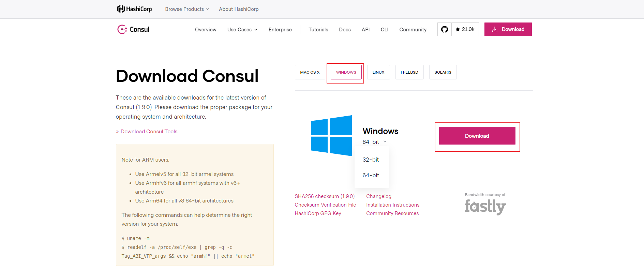Viewport: 644px width, 270px height.
Task: Click the Download Consul heading
Action: tap(187, 76)
